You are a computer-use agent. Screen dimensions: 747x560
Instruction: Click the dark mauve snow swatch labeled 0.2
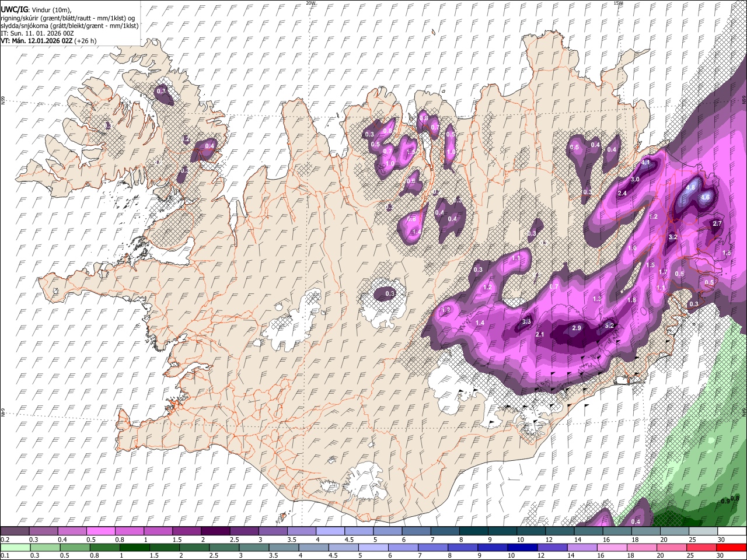[x=15, y=531]
